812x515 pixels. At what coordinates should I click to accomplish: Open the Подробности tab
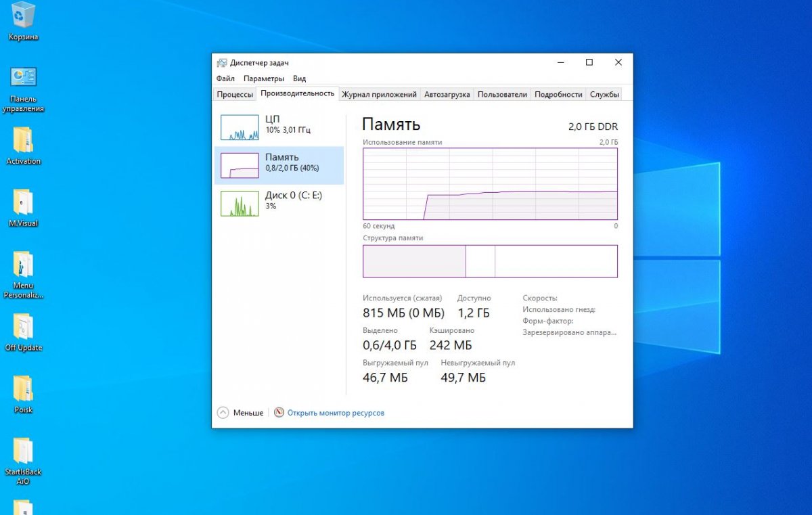(558, 95)
